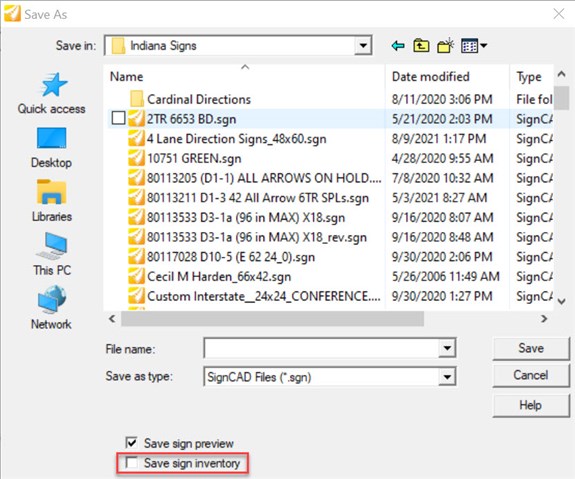Expand the Save as type dropdown
The width and height of the screenshot is (575, 479).
447,377
